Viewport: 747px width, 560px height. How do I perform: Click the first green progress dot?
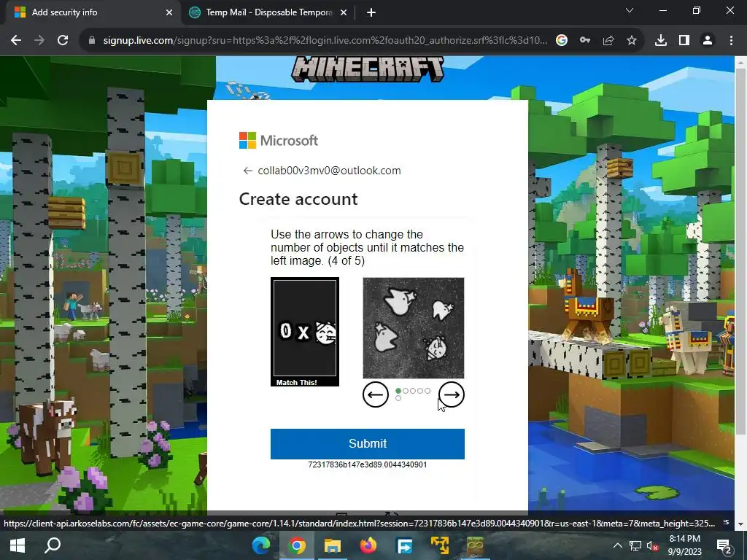coord(398,391)
